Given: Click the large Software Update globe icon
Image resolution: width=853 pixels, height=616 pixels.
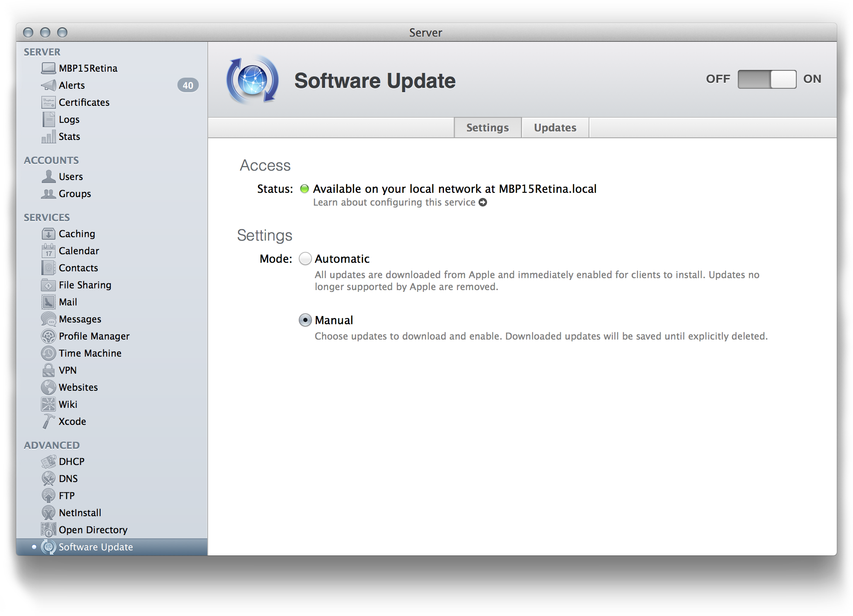Looking at the screenshot, I should [252, 80].
